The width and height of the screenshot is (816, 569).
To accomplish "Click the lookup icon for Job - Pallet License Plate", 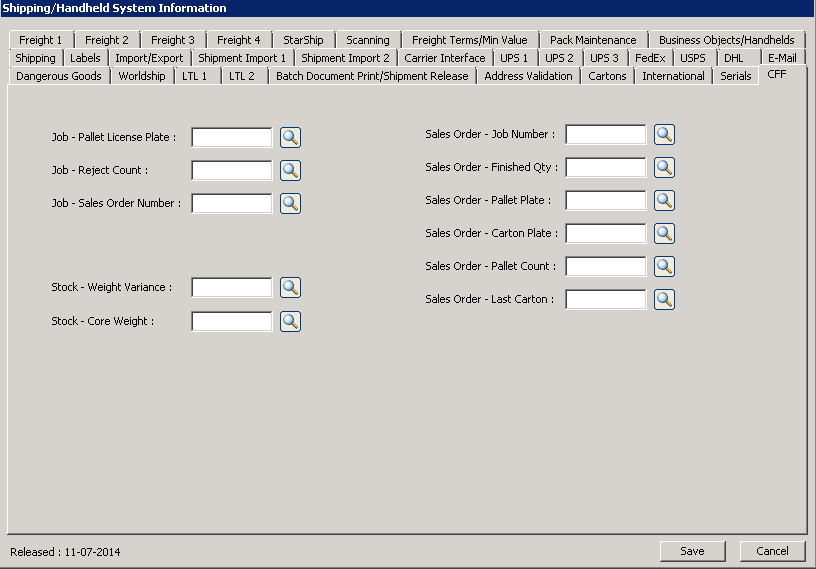I will (290, 138).
